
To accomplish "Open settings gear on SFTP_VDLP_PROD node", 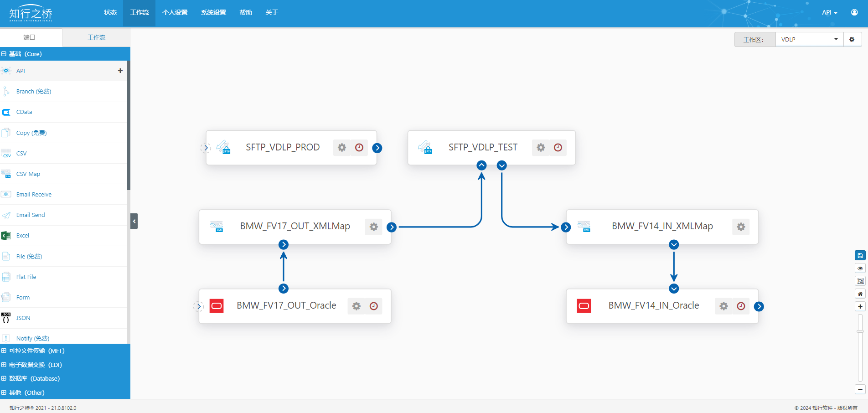I will point(342,148).
